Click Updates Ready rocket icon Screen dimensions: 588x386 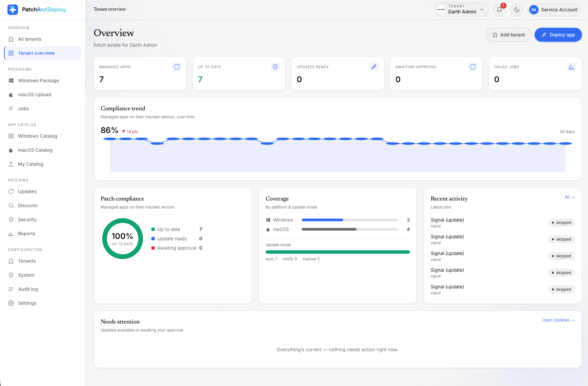[374, 67]
